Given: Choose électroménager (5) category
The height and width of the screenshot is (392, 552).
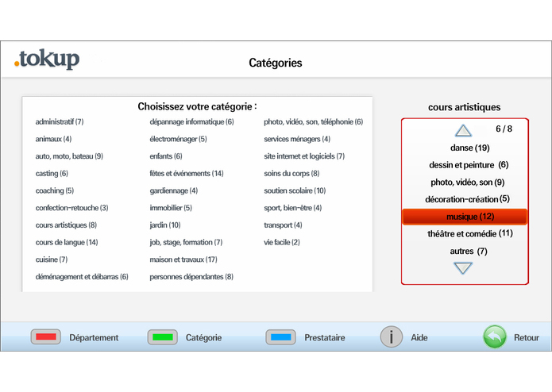Looking at the screenshot, I should (178, 139).
